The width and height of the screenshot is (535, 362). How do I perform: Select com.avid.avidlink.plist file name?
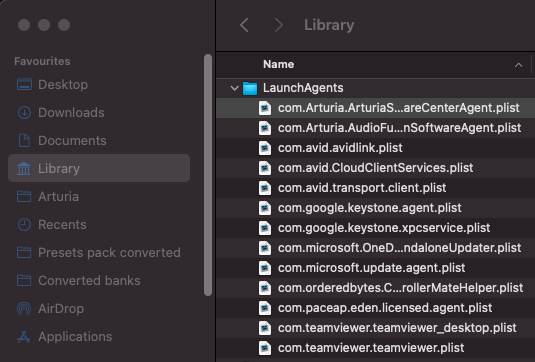point(340,148)
